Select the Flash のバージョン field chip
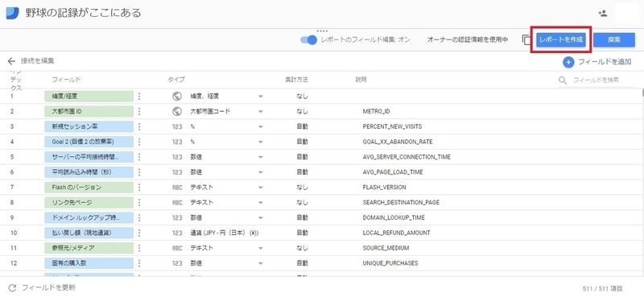 [x=89, y=188]
